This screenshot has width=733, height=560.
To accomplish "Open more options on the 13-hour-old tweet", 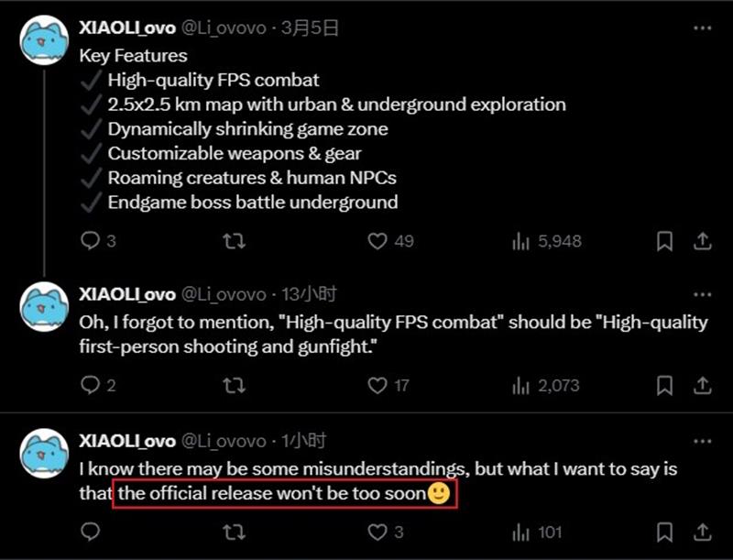I will (702, 295).
